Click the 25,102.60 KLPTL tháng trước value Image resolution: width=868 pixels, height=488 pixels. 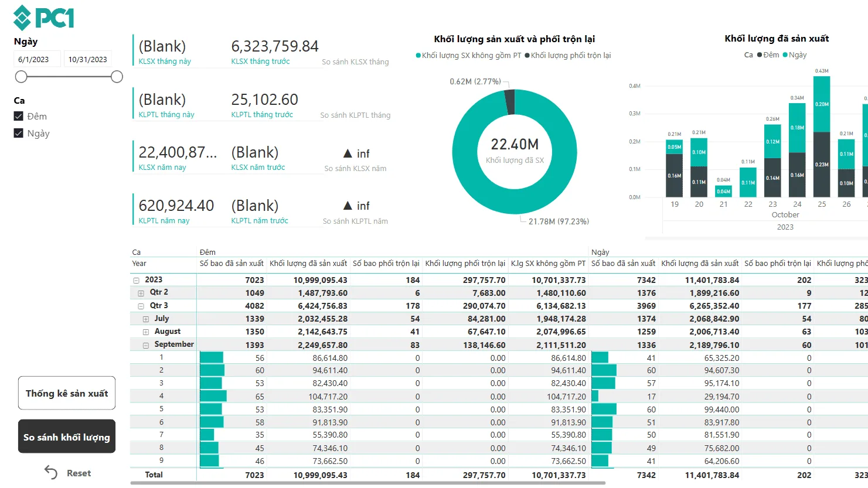pyautogui.click(x=264, y=100)
